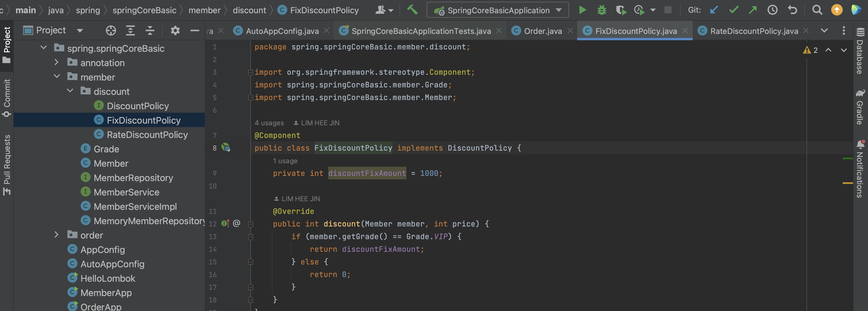
Task: Toggle the Project tool window sidebar button
Action: [7, 45]
